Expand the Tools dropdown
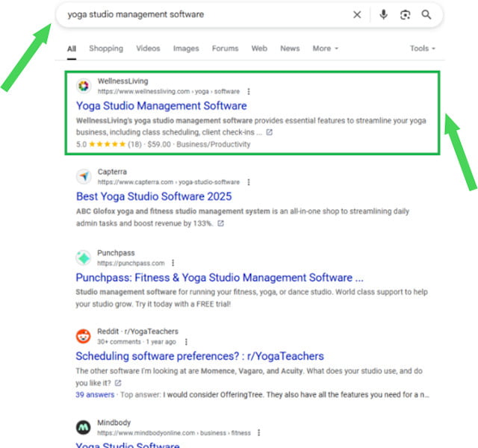Viewport: 478px width, 448px height. [422, 49]
